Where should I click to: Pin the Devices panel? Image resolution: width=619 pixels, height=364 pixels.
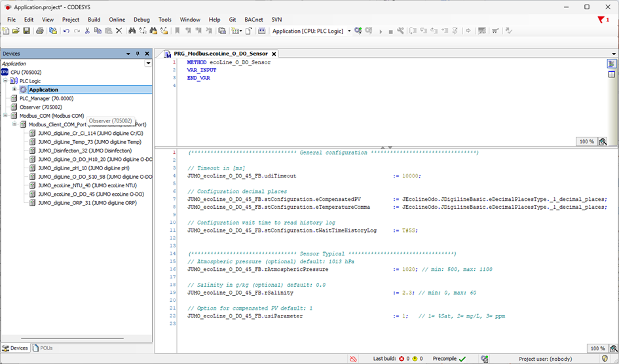[138, 54]
